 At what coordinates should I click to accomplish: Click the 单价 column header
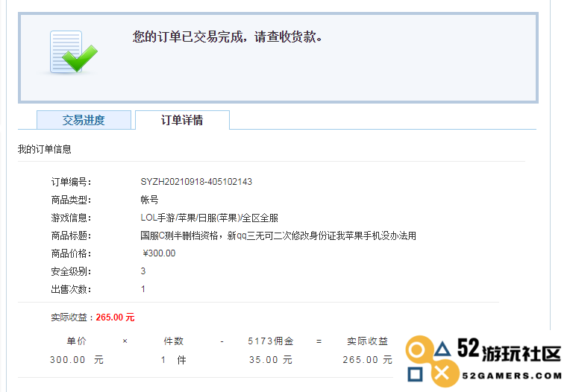(77, 341)
